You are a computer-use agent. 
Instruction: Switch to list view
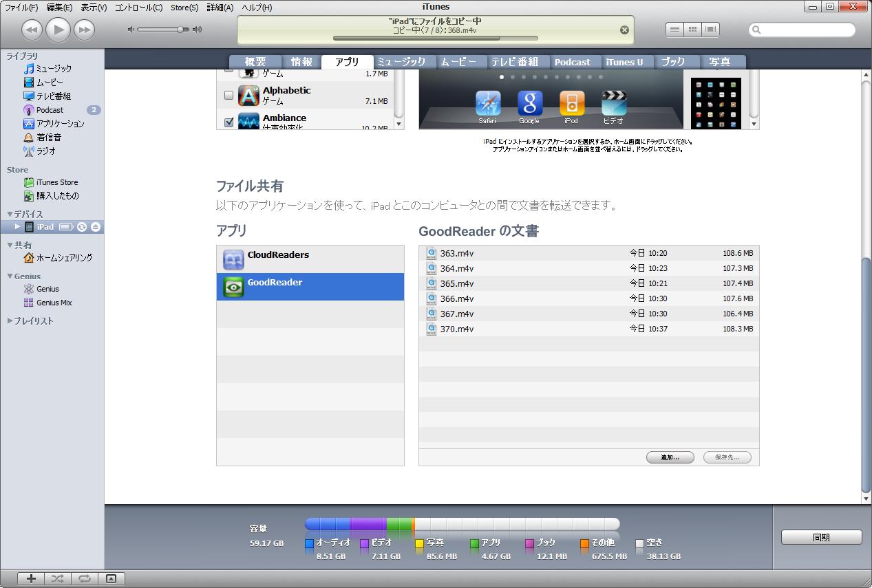(x=674, y=30)
